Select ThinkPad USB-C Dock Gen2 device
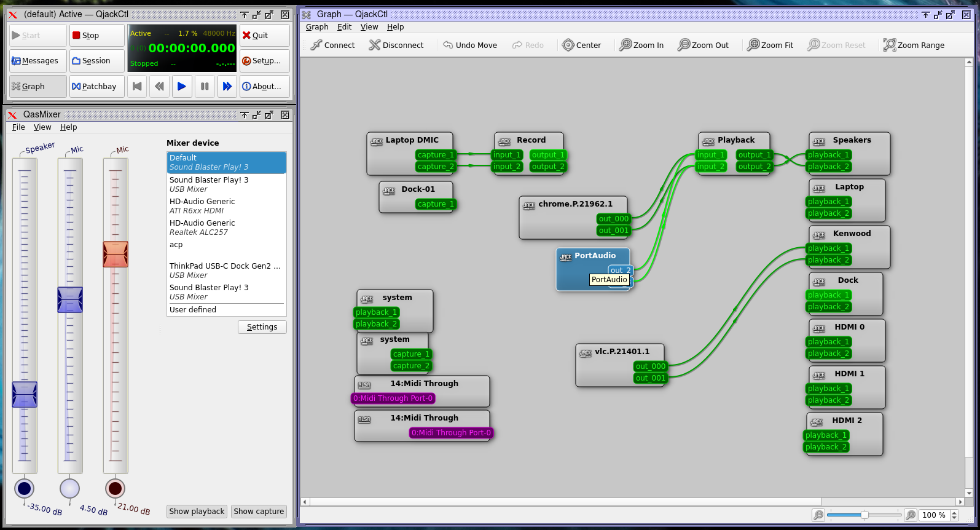Viewport: 980px width, 530px height. click(x=226, y=271)
